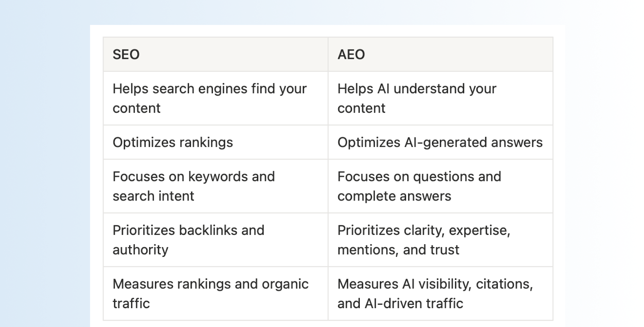Click 'Prioritizes backlinks and authority' cell
Viewport: 644px width, 327px height.
pyautogui.click(x=215, y=240)
